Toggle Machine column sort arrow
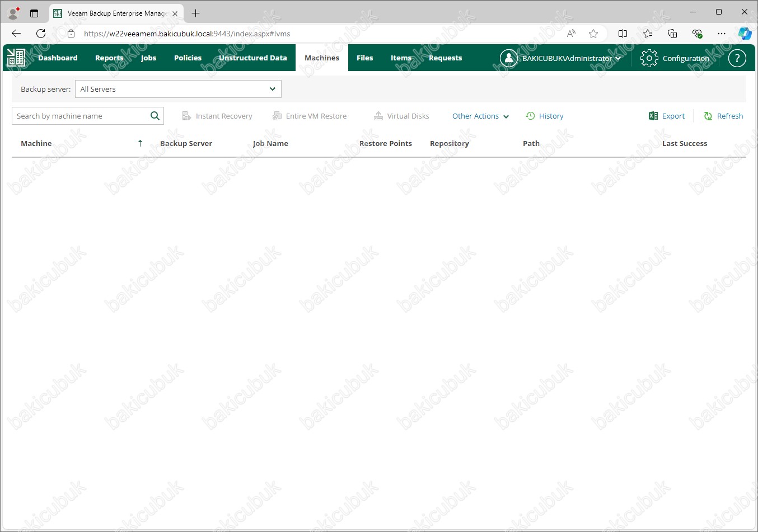The image size is (758, 532). coord(140,143)
